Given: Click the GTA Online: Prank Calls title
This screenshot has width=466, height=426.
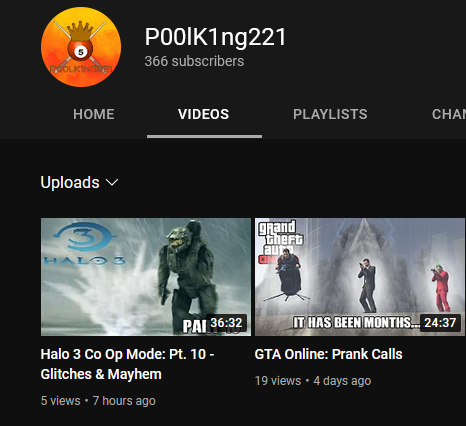Looking at the screenshot, I should tap(328, 354).
